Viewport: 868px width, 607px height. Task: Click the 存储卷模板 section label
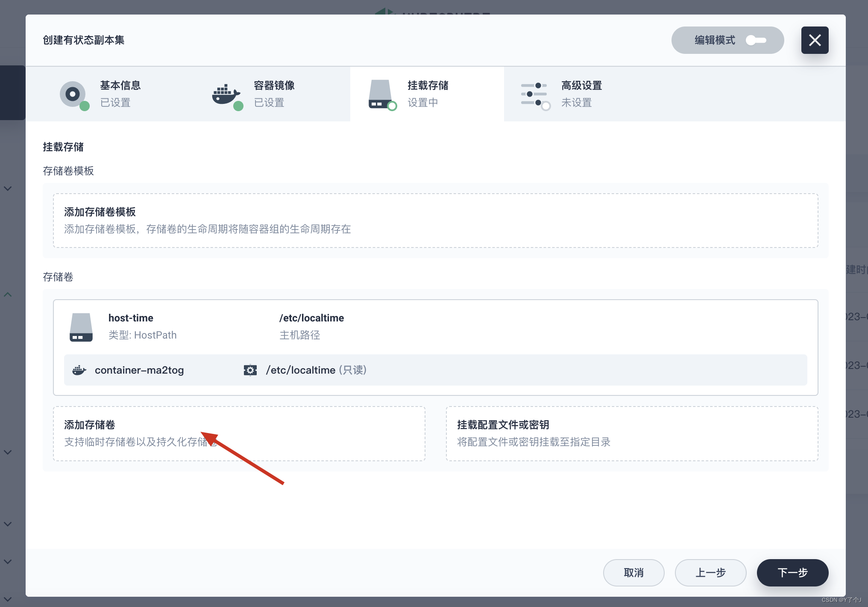[x=68, y=171]
